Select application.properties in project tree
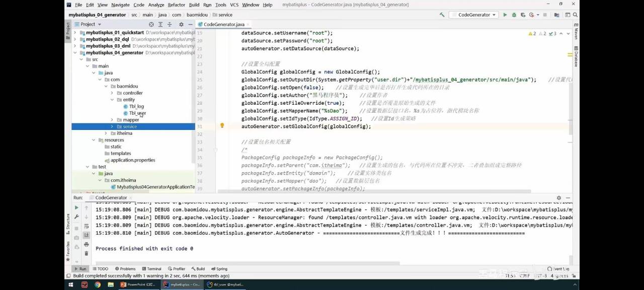The height and width of the screenshot is (290, 644). coord(133,160)
